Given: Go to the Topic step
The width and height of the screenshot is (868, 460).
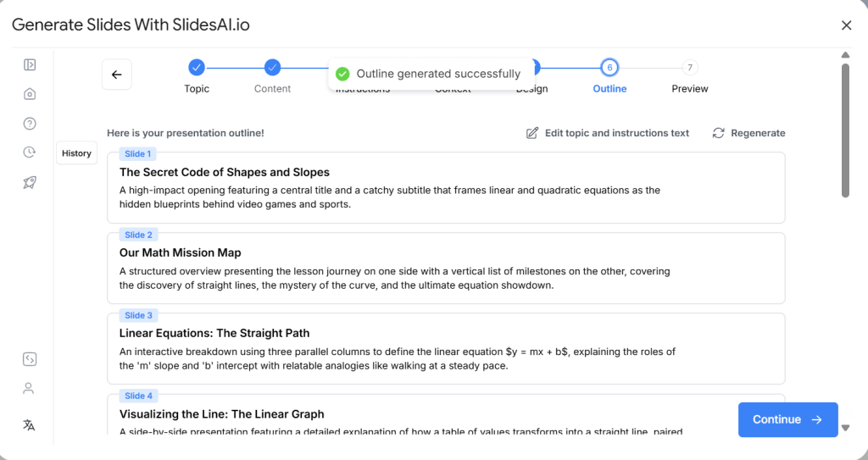Looking at the screenshot, I should tap(197, 68).
